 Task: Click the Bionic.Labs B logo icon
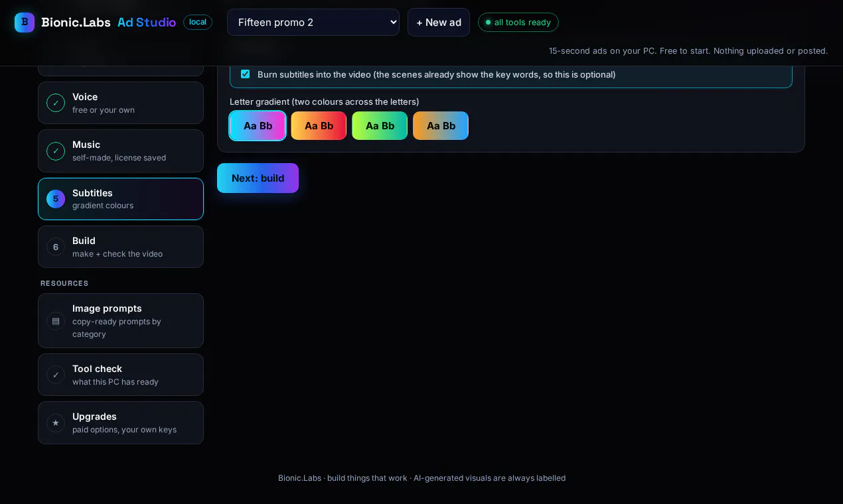pyautogui.click(x=25, y=22)
